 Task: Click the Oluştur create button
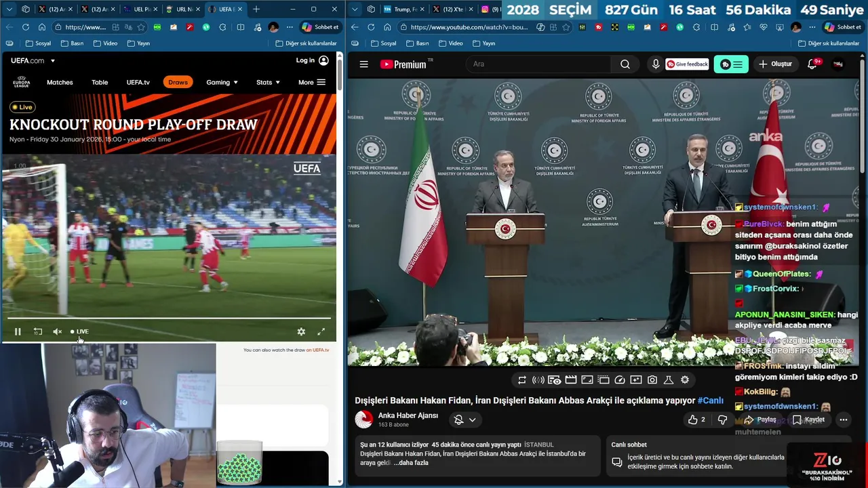[775, 64]
